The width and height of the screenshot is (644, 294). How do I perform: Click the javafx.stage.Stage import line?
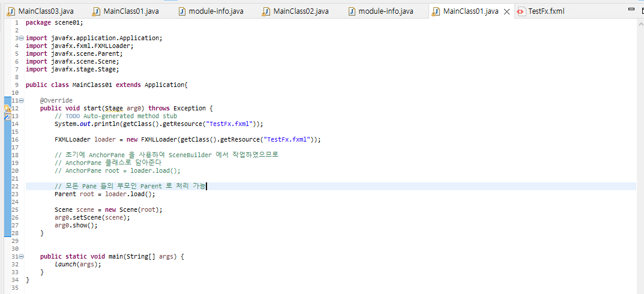click(x=72, y=70)
